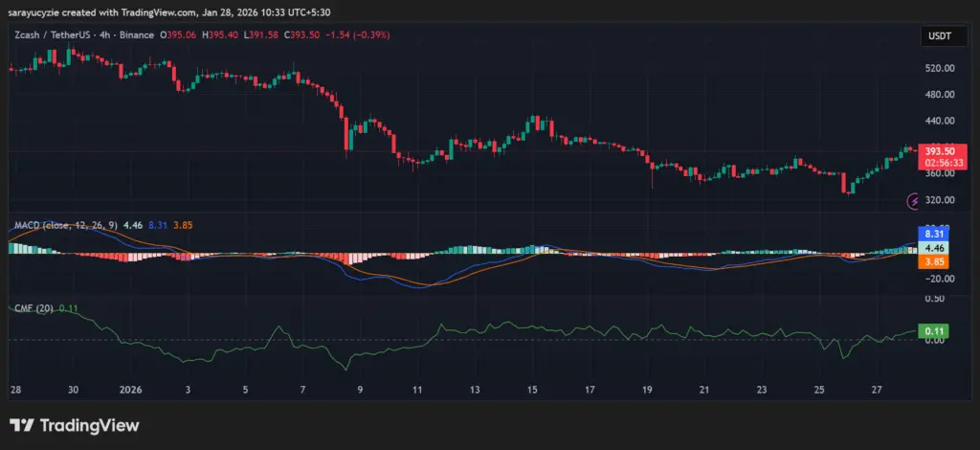Select the change text −1.54 (−0.39%)
Screen dimensions: 980x450
(358, 35)
